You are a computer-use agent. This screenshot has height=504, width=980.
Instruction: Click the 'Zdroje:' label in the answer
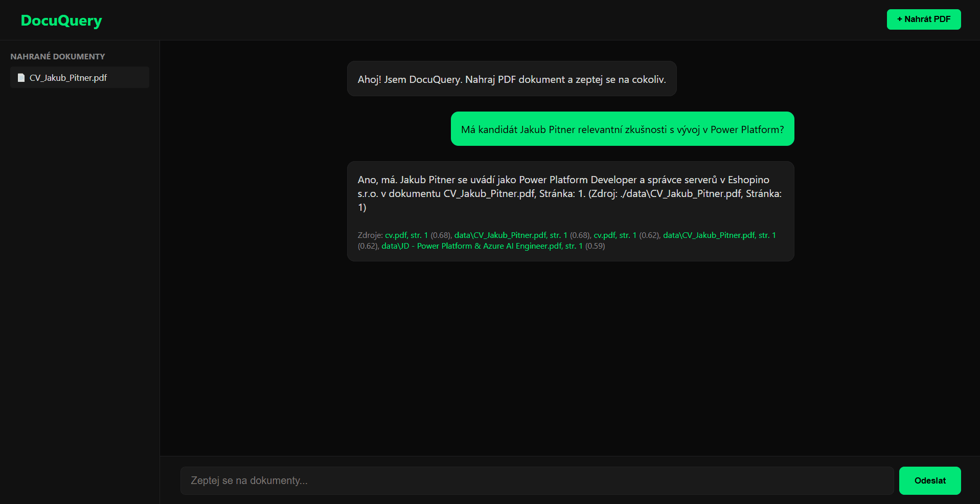(370, 235)
